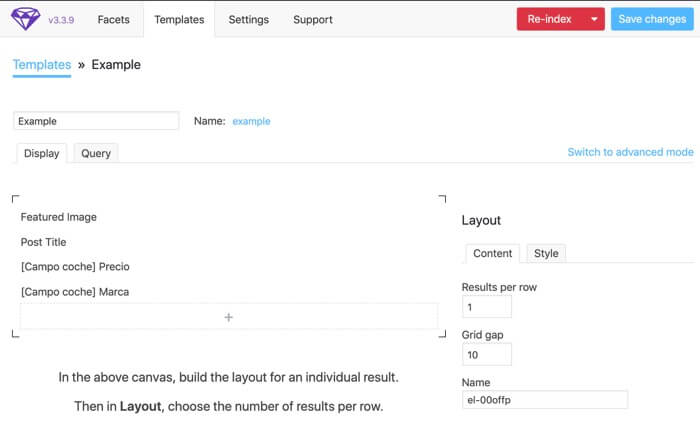The width and height of the screenshot is (700, 448).
Task: Select the Featured Image canvas item
Action: pos(59,217)
